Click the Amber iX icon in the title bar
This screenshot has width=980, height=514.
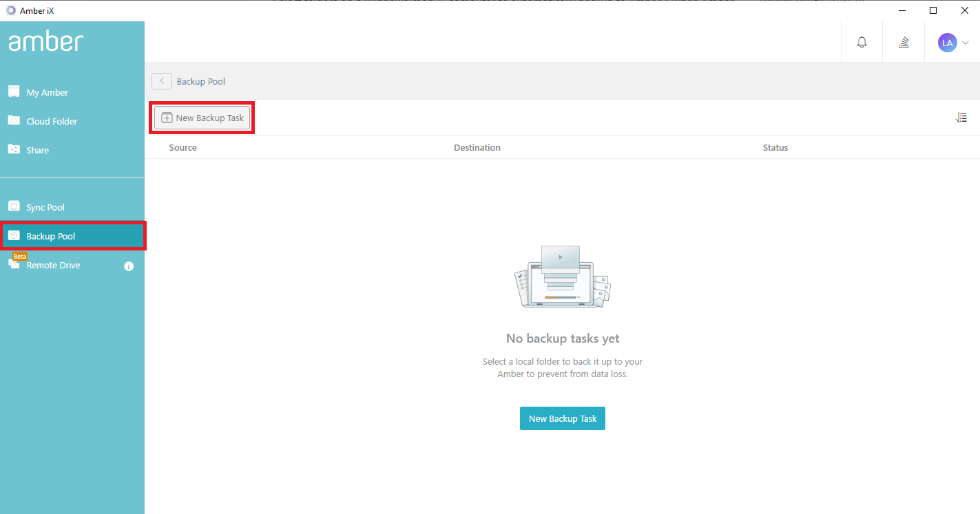(x=10, y=10)
